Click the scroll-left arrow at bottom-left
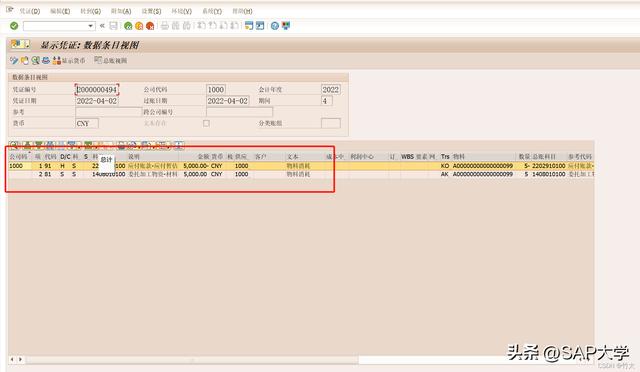Image resolution: width=640 pixels, height=372 pixels. coord(12,360)
